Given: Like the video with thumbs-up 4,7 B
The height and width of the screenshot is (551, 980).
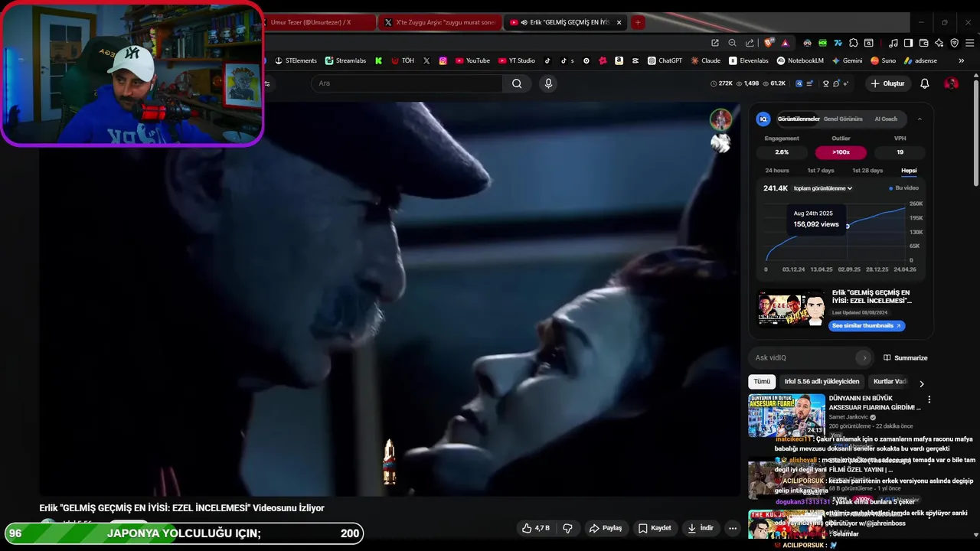Looking at the screenshot, I should point(536,528).
